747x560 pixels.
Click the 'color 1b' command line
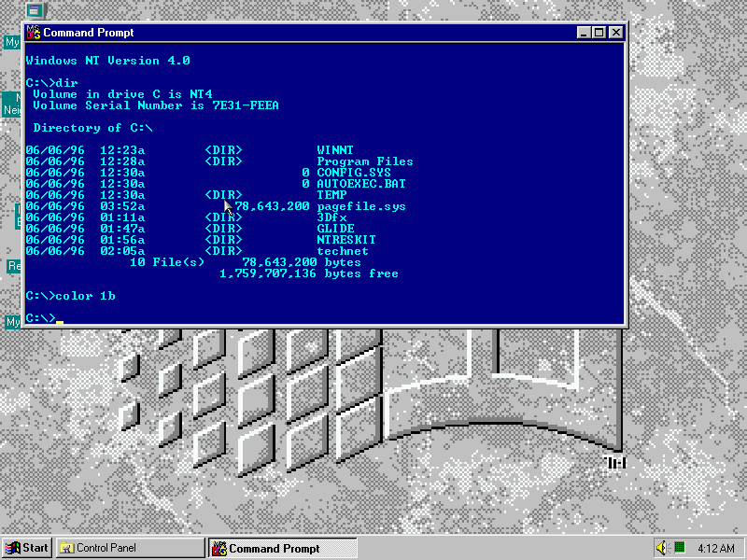tap(85, 296)
